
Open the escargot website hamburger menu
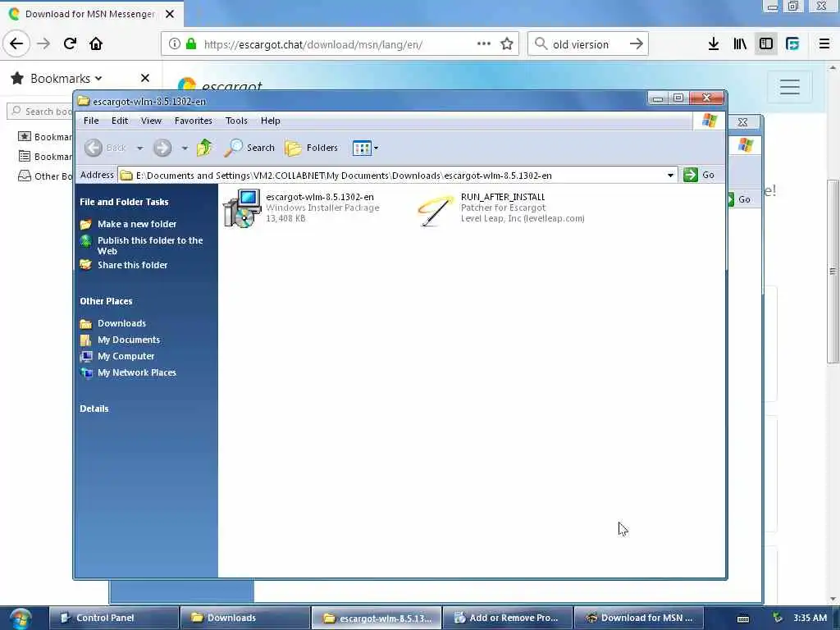click(790, 87)
